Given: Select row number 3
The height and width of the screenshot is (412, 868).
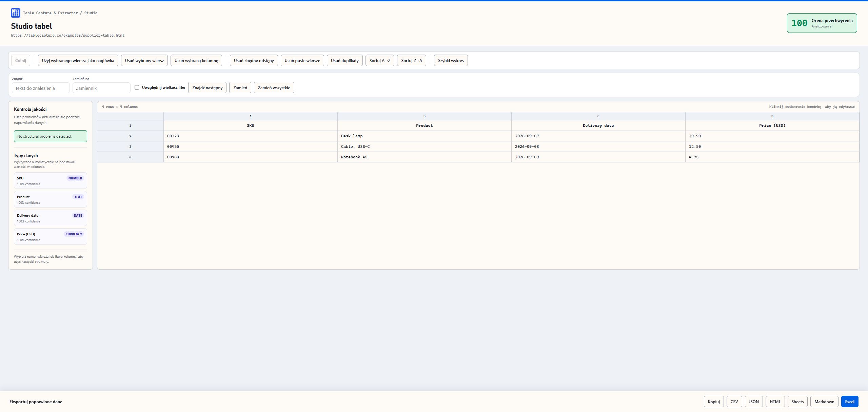Looking at the screenshot, I should click(130, 147).
